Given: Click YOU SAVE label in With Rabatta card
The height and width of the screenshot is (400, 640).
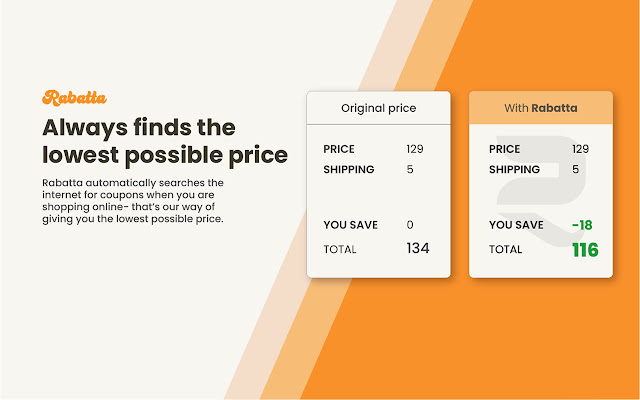Looking at the screenshot, I should 516,225.
